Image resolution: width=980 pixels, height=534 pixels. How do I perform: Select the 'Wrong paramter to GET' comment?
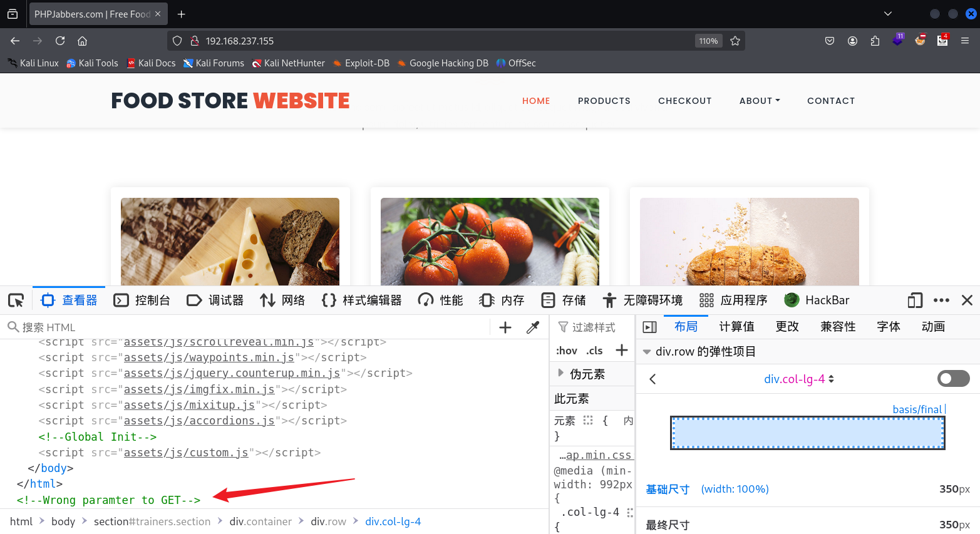click(x=109, y=500)
